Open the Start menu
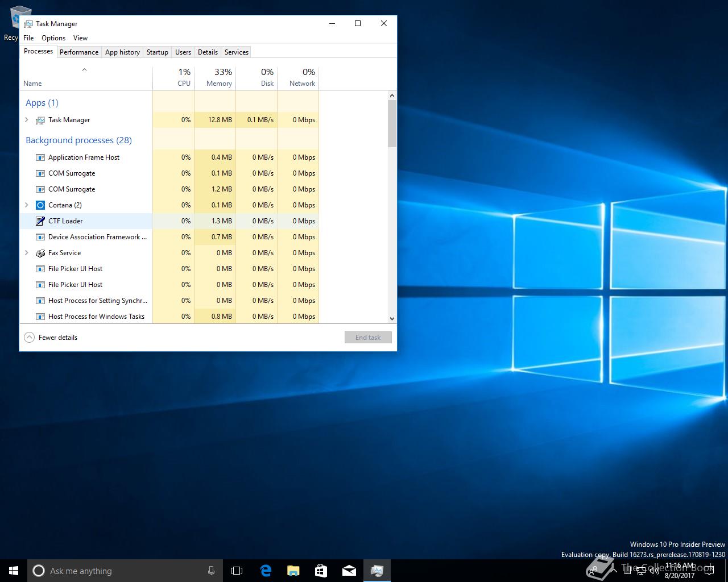The height and width of the screenshot is (582, 728). coord(14,571)
